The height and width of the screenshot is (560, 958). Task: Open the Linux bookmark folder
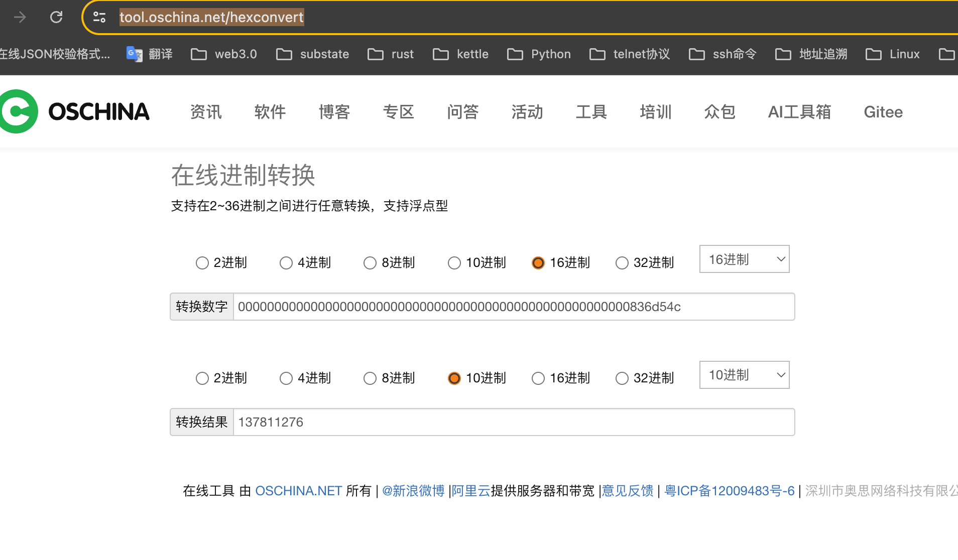click(893, 54)
